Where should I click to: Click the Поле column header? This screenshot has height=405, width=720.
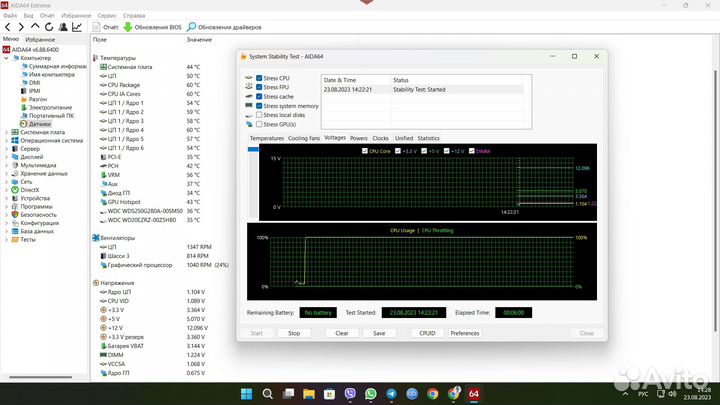[100, 40]
